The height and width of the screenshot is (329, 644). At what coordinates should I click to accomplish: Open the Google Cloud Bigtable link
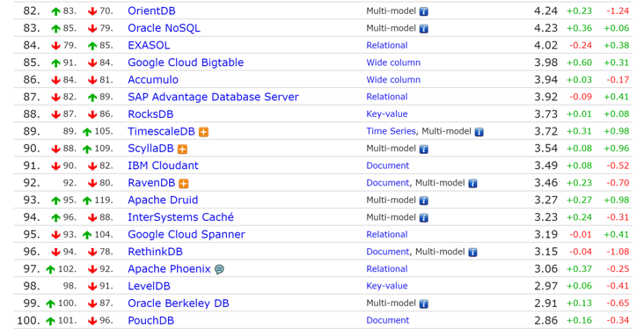point(186,62)
